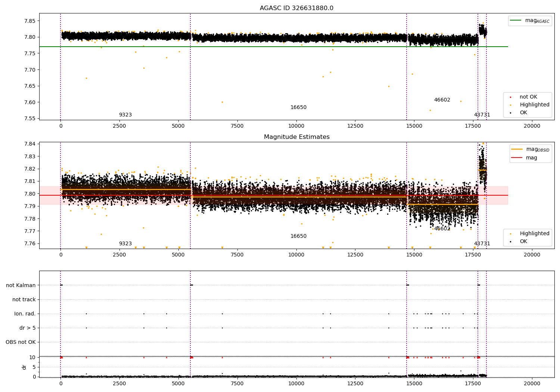Click obsid label "46602" in the top plot
This screenshot has width=560, height=392.
click(x=442, y=100)
